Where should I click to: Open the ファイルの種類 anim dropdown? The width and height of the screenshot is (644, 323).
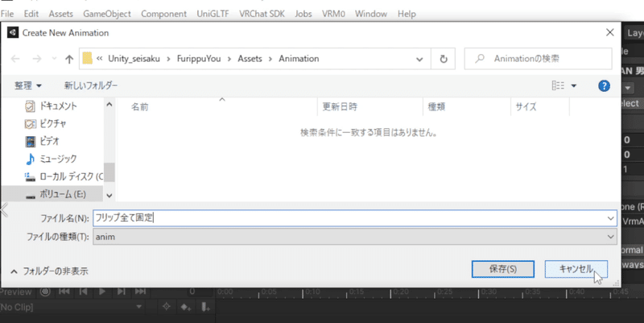(355, 237)
